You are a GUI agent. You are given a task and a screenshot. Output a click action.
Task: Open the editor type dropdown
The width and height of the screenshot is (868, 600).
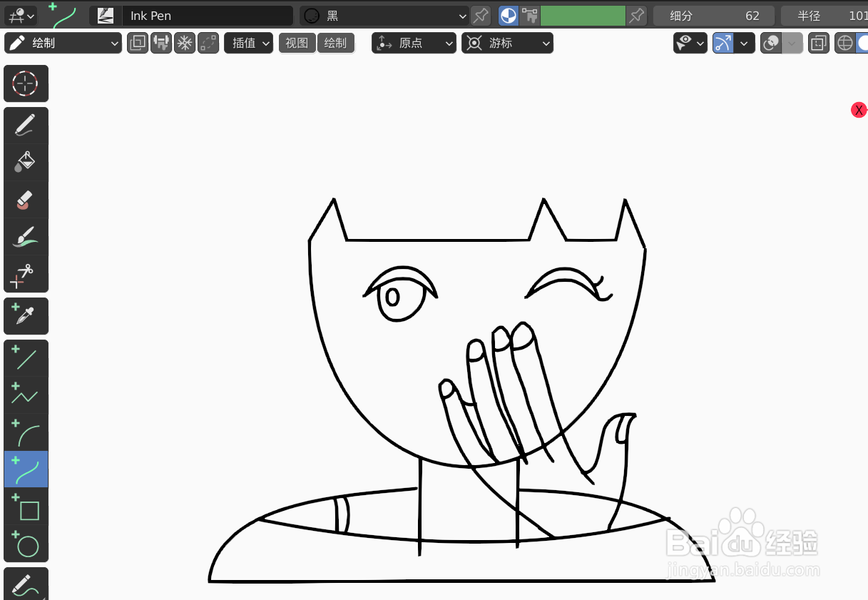[21, 15]
